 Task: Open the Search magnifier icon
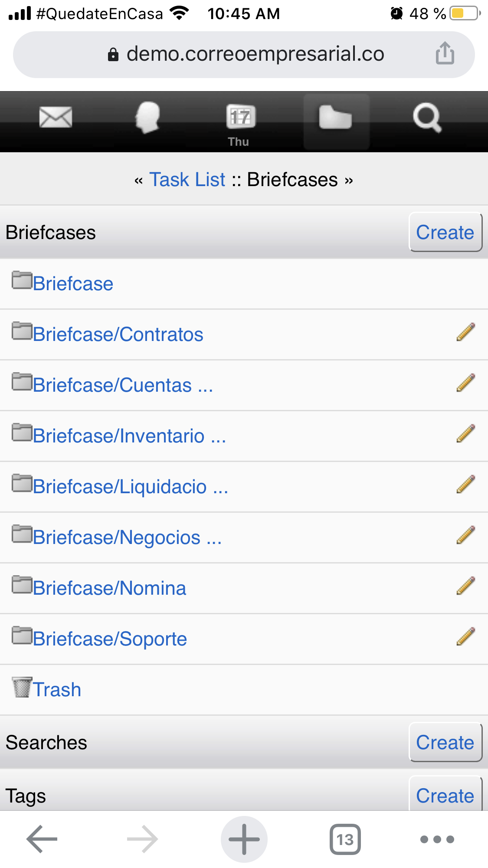tap(427, 117)
